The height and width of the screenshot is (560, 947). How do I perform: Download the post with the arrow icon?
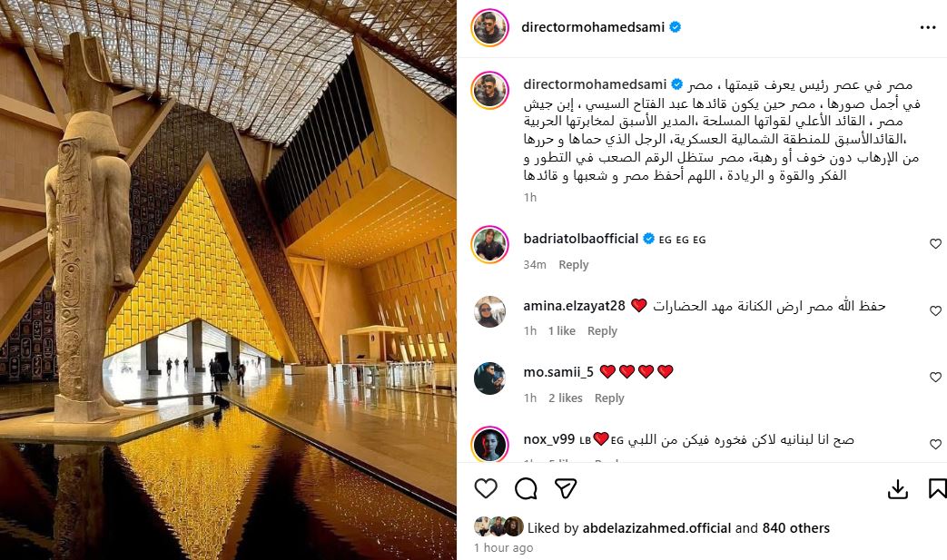click(x=897, y=489)
